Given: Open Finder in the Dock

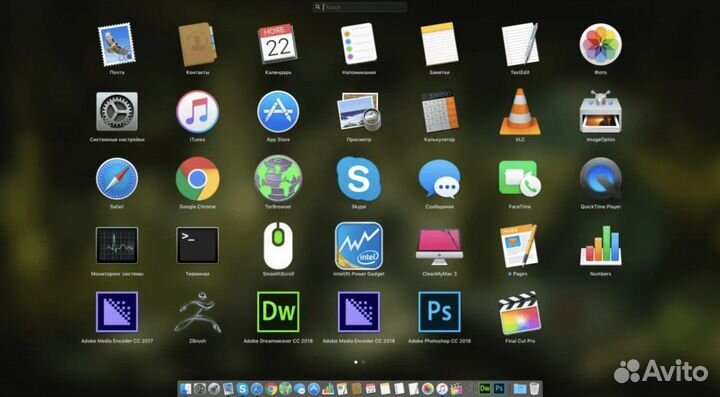Looking at the screenshot, I should click(186, 389).
